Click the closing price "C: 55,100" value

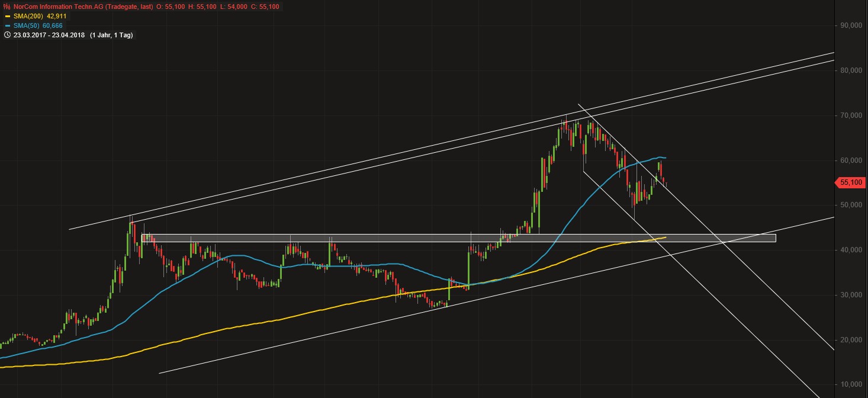click(266, 7)
